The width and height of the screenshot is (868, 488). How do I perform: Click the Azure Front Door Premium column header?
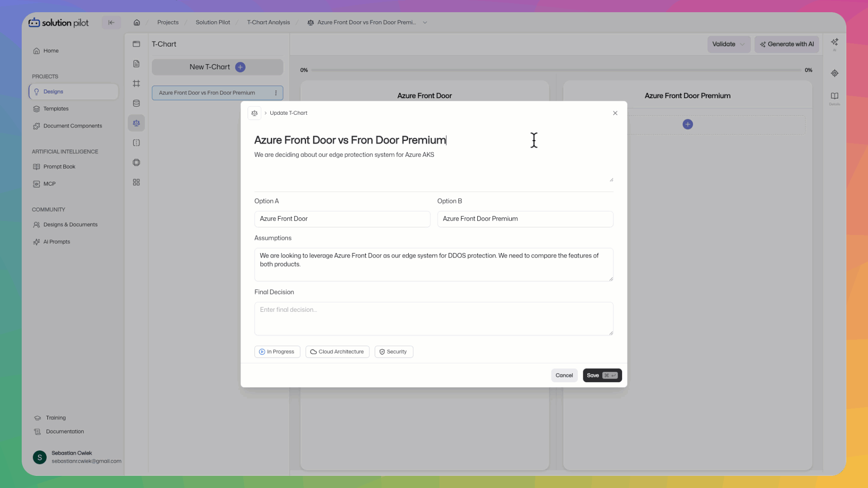(688, 96)
